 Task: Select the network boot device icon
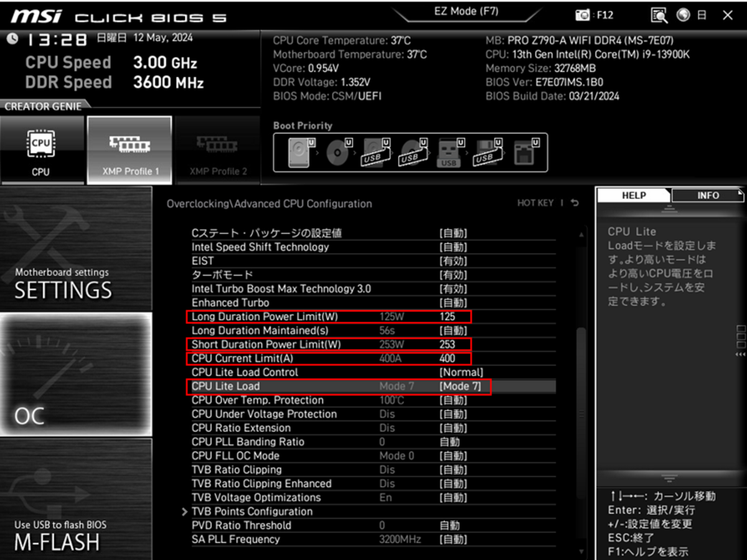point(525,153)
